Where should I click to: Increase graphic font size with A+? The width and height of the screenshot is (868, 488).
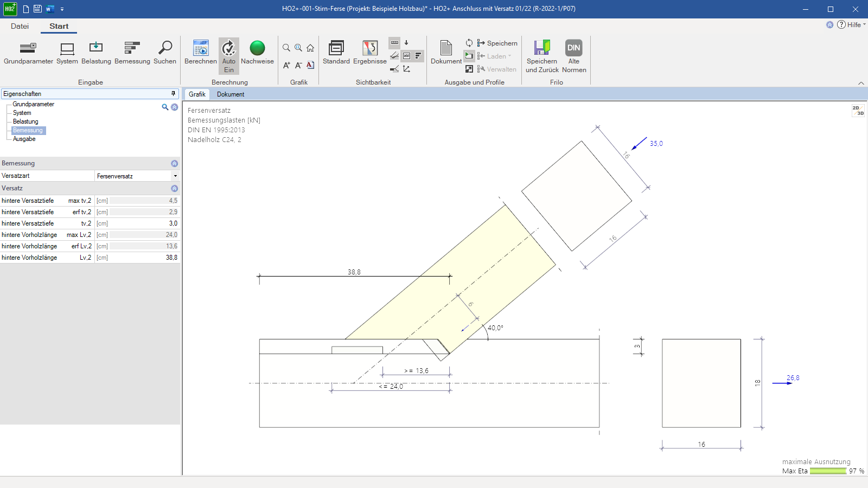(x=286, y=65)
